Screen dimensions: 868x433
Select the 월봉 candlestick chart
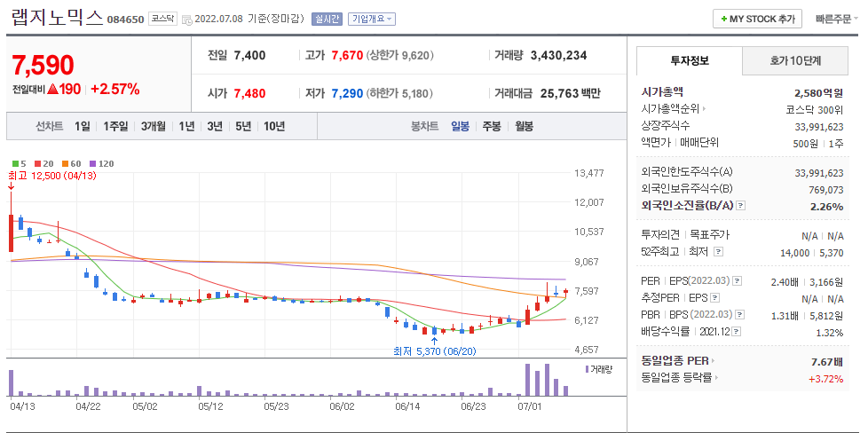pos(524,126)
